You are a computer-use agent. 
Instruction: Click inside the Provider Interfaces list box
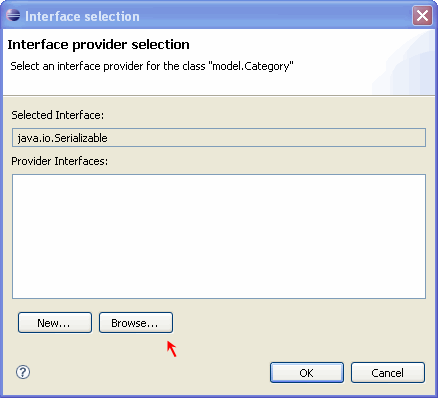(x=219, y=236)
